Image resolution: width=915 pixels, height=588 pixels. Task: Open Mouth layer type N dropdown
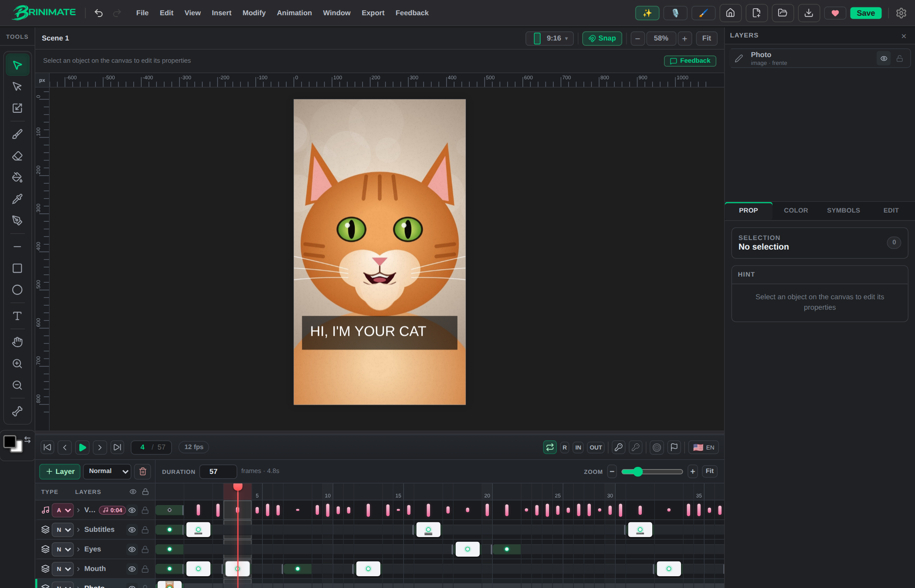(63, 569)
